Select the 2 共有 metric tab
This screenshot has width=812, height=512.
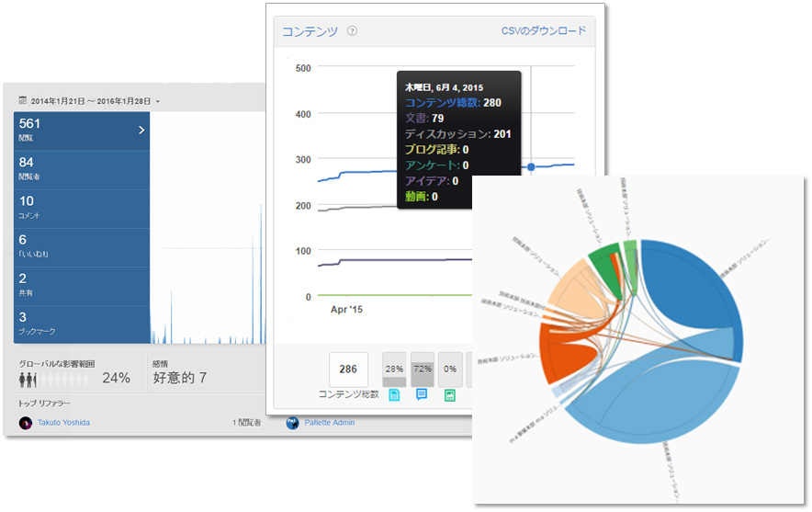(x=82, y=285)
